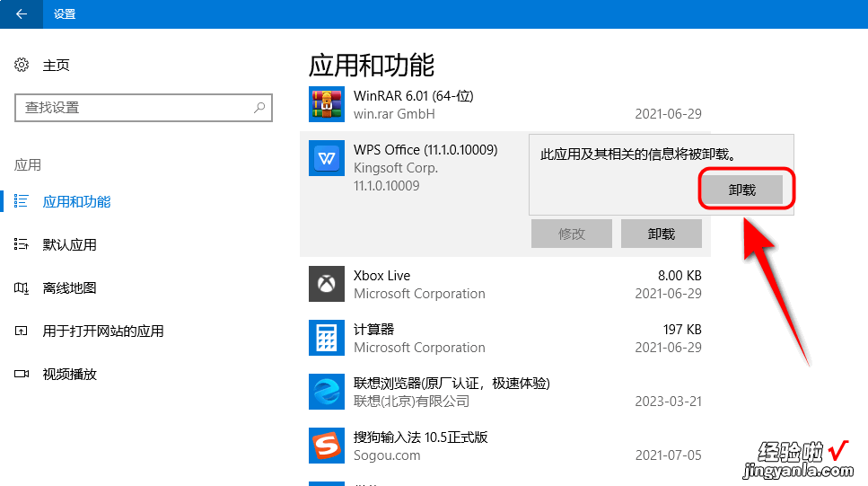
Task: Select the Xbox Live app row
Action: (x=504, y=284)
